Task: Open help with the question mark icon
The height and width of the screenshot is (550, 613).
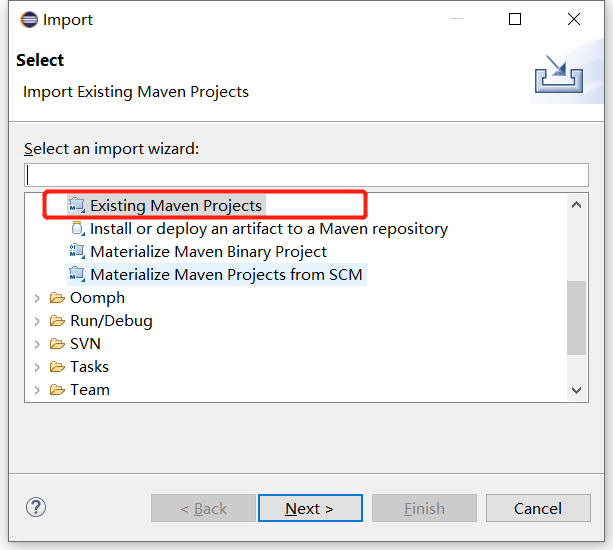Action: pos(36,507)
